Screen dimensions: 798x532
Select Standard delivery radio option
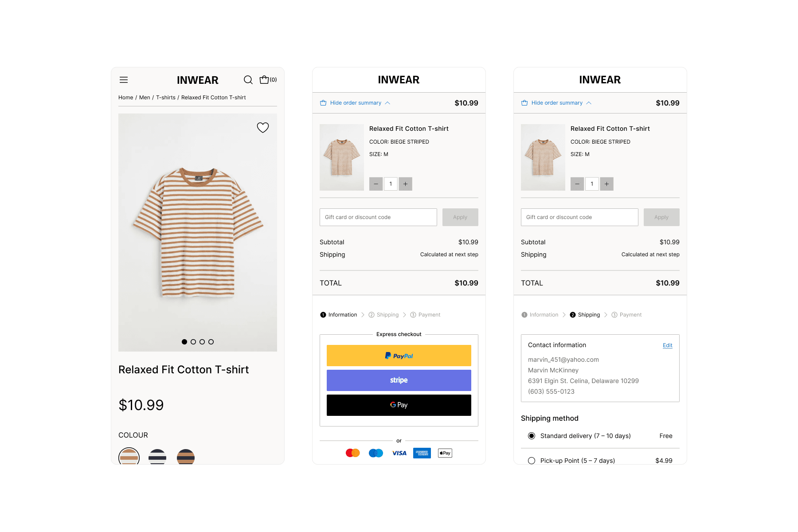(532, 436)
